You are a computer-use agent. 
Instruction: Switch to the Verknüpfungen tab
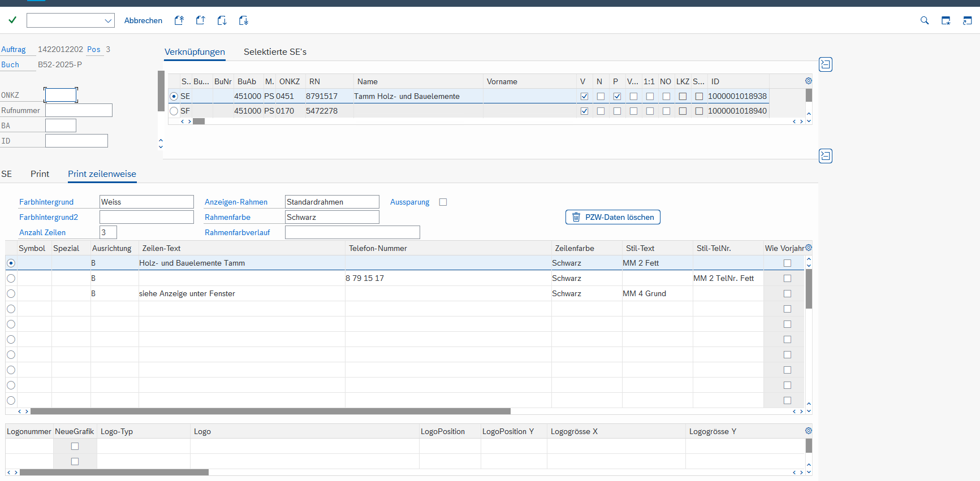pos(195,51)
